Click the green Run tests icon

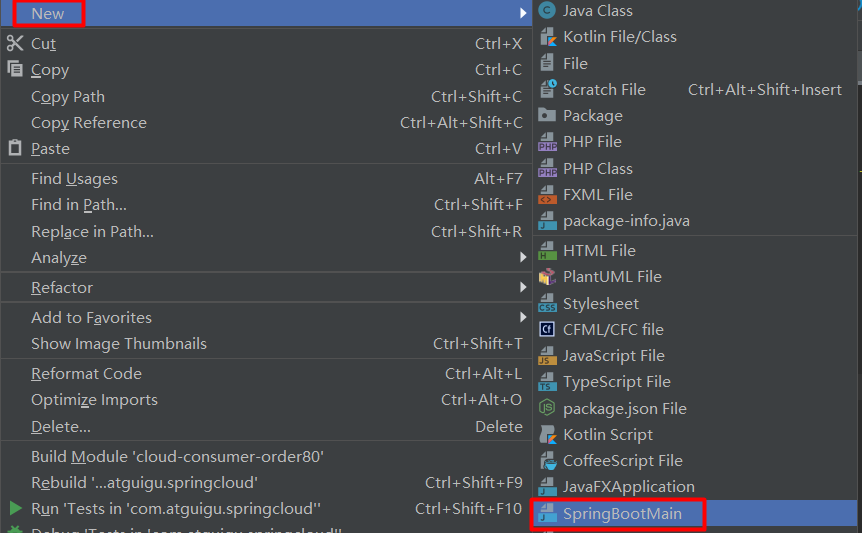pos(15,508)
